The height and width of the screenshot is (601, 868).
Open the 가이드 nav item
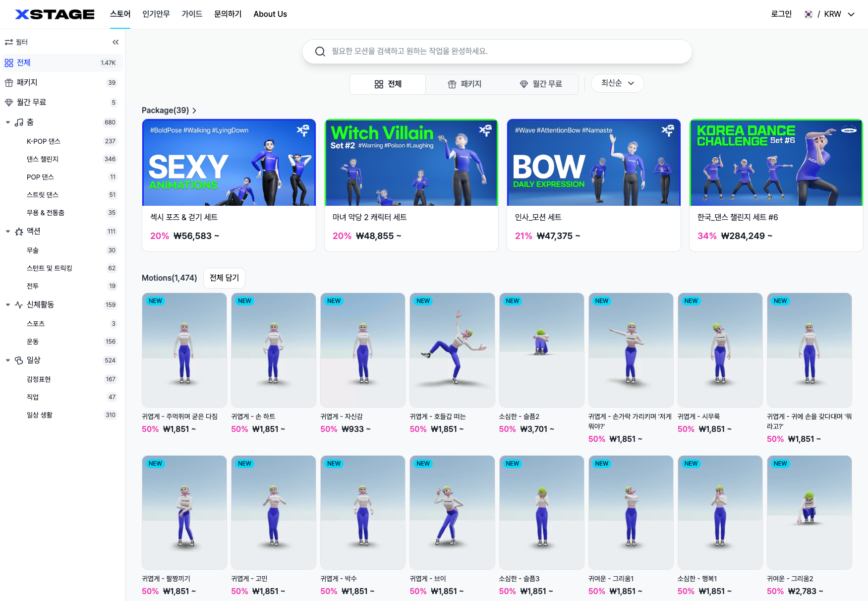[192, 14]
